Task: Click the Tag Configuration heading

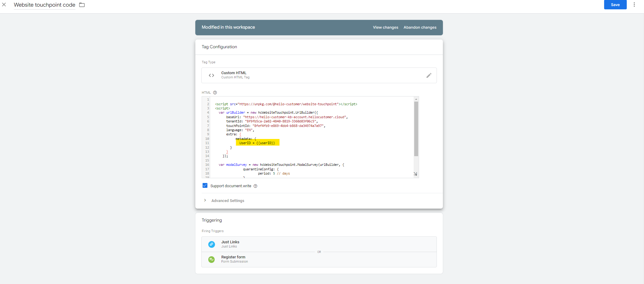Action: pyautogui.click(x=219, y=47)
